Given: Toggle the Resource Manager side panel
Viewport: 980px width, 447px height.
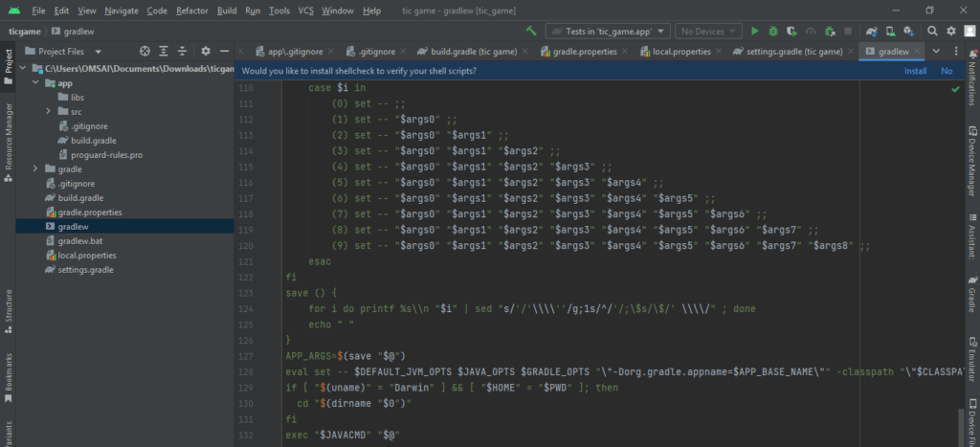Looking at the screenshot, I should [9, 136].
